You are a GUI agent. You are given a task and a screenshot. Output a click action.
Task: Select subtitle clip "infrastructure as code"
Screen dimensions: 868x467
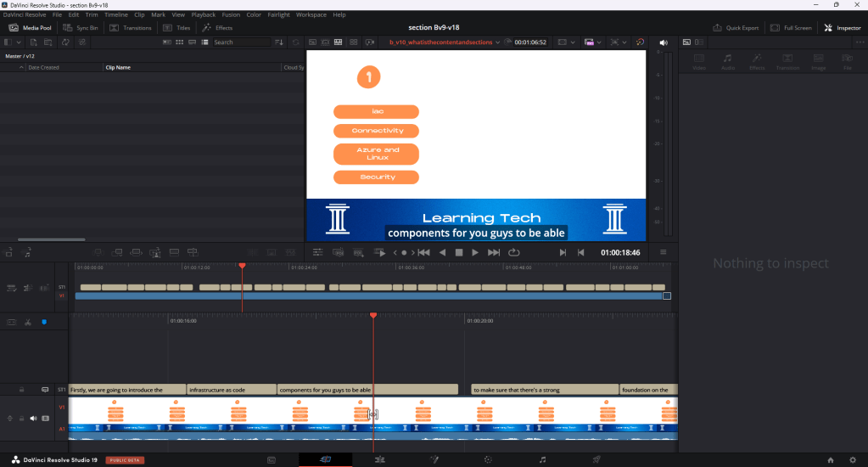click(x=232, y=390)
